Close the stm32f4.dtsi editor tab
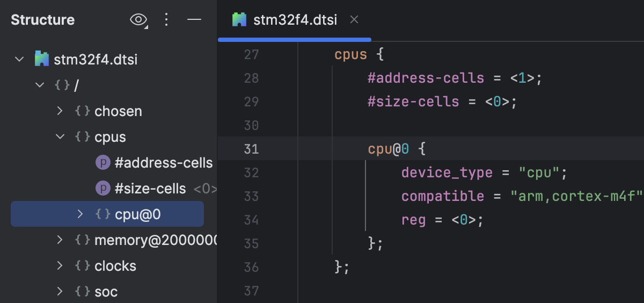This screenshot has height=303, width=644. (354, 20)
